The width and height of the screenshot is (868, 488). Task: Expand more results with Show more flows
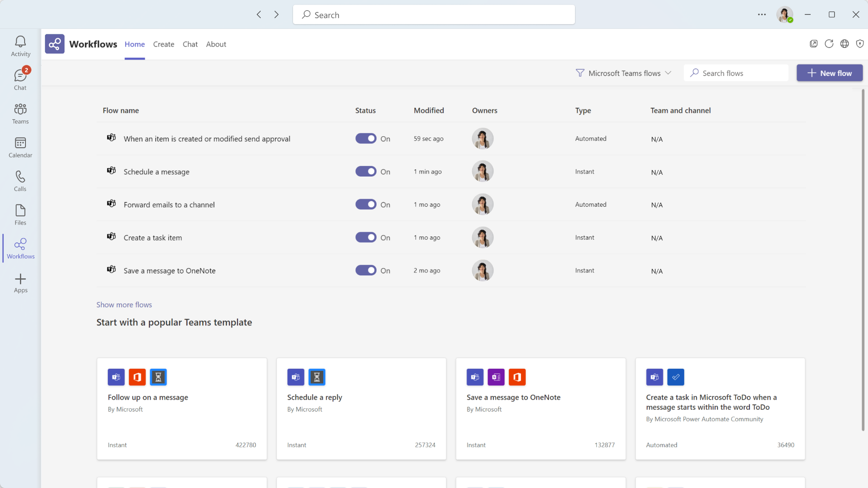click(x=124, y=305)
